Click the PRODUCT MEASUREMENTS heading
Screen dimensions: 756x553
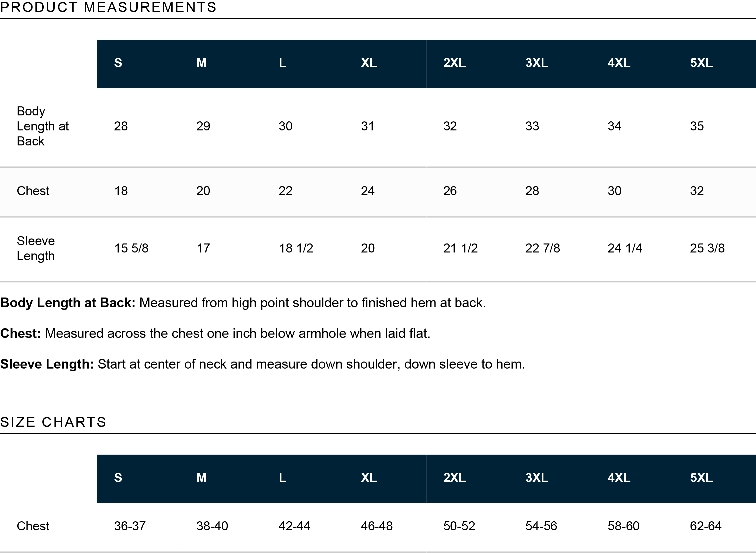click(x=108, y=7)
